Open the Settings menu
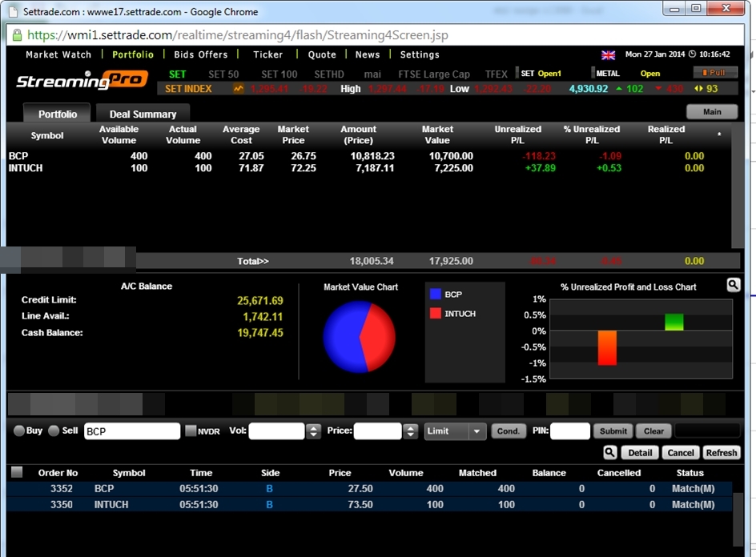The image size is (756, 557). tap(420, 54)
